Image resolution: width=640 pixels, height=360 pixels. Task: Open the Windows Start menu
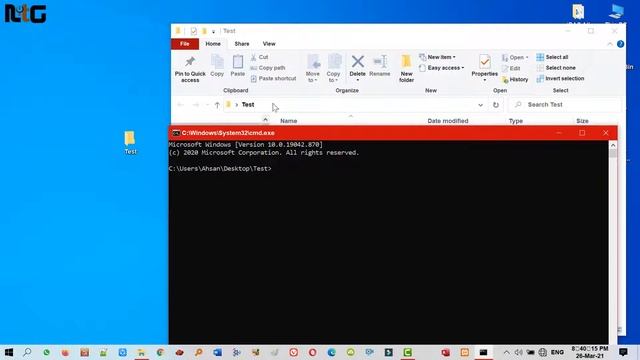click(9, 352)
